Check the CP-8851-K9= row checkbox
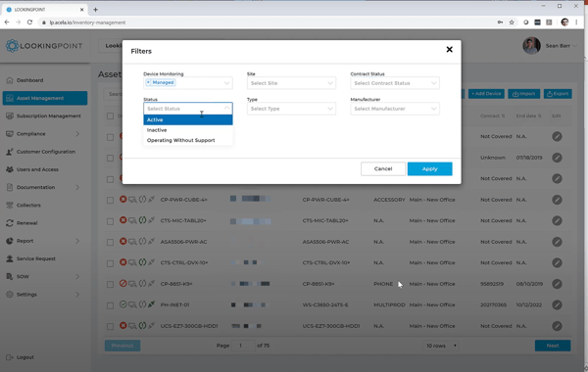588x372 pixels. pos(110,284)
